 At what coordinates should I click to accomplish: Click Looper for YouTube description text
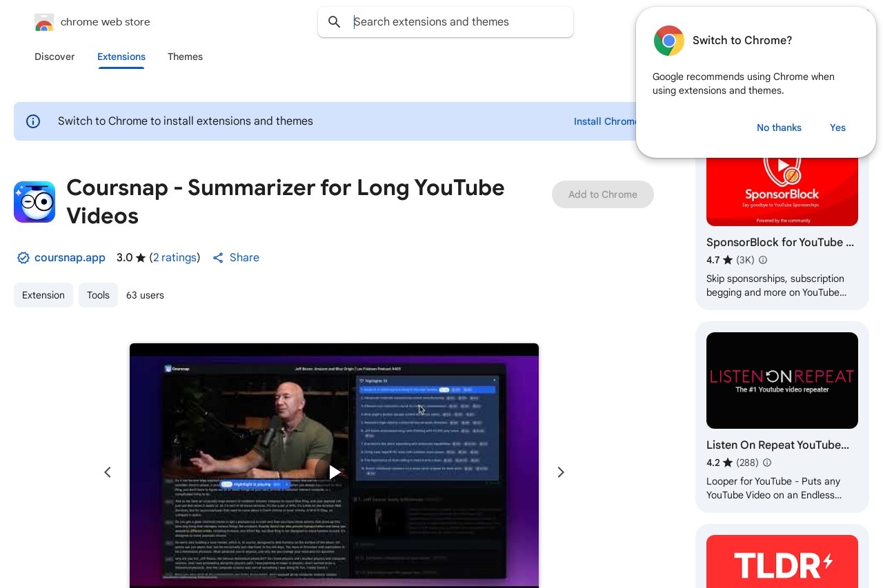(774, 488)
